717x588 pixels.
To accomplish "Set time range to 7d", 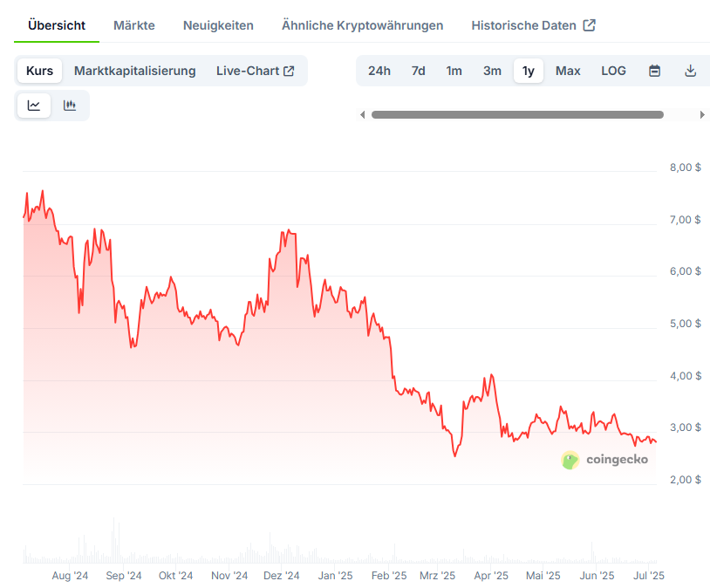I will click(x=418, y=71).
